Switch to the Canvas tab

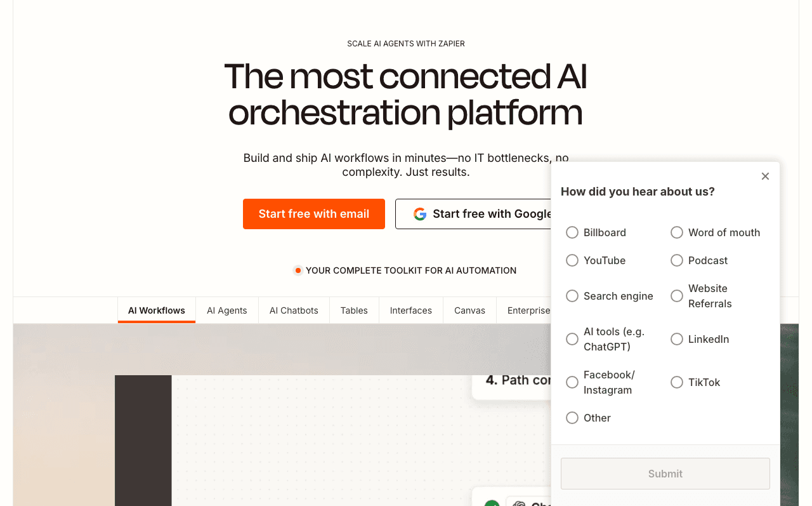pos(469,310)
